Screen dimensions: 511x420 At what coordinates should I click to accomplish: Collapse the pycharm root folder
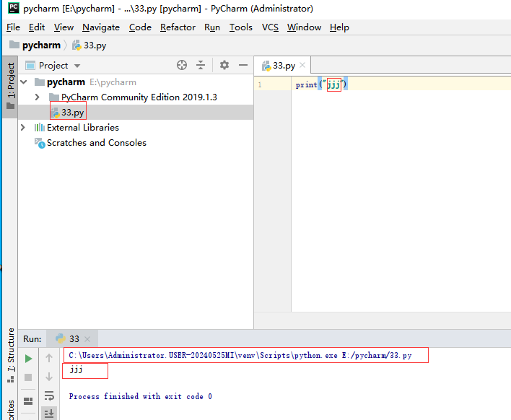24,82
